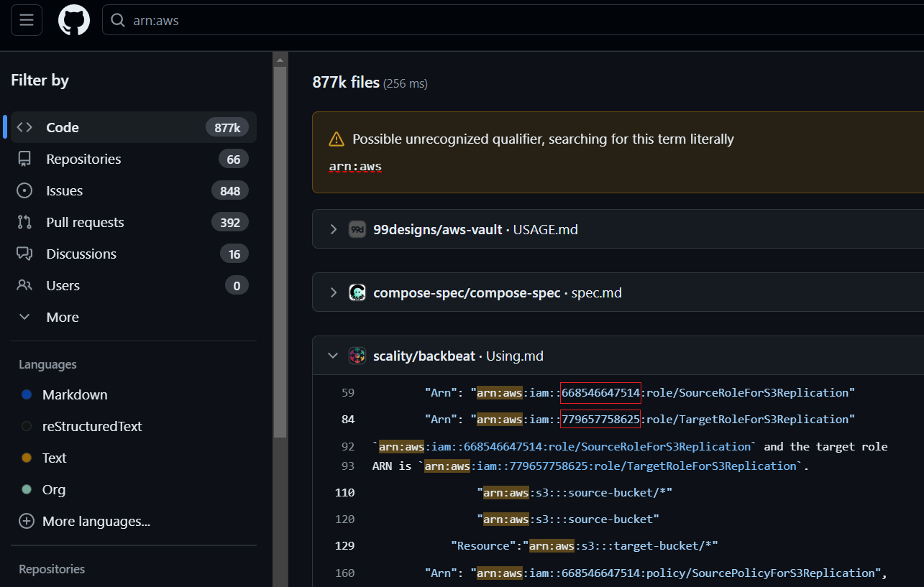
Task: Open the spec.md file link
Action: coord(597,293)
